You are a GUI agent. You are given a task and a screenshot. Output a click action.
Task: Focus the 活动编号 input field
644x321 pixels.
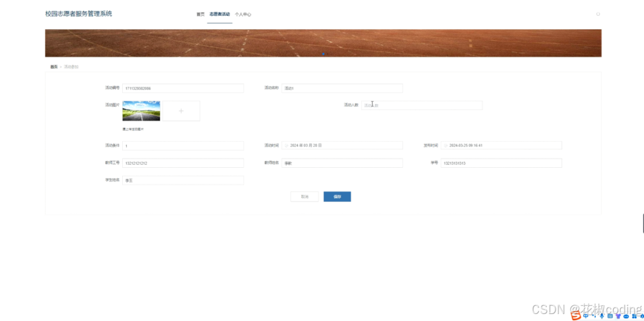pos(183,89)
